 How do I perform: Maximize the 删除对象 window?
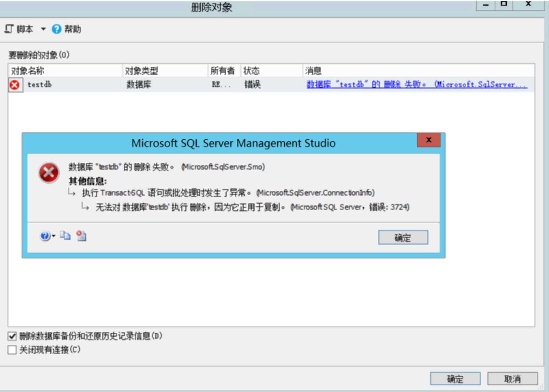504,4
